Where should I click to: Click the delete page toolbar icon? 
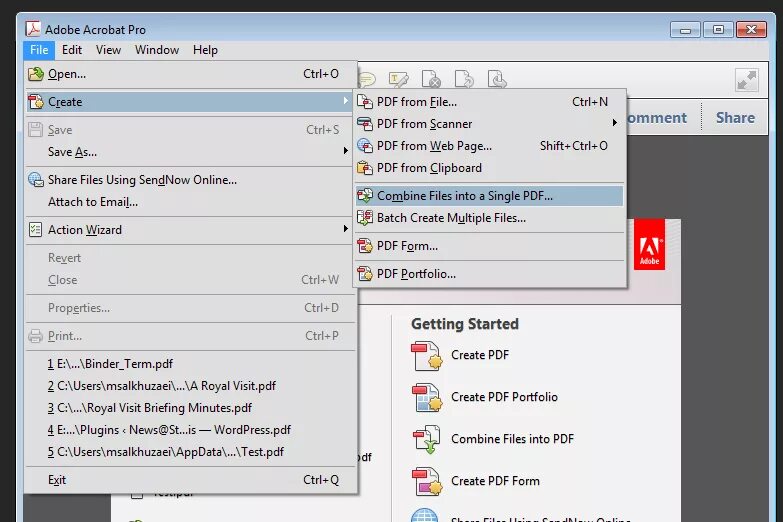[431, 79]
